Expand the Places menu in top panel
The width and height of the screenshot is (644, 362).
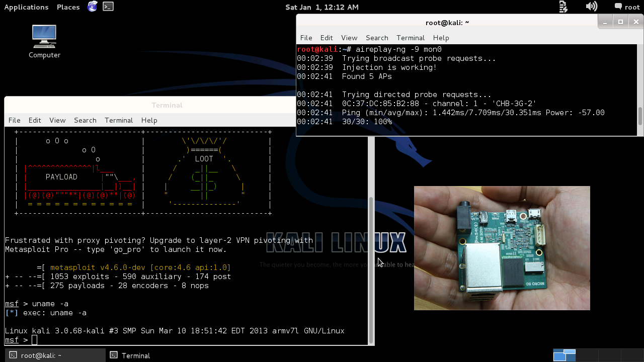pos(68,7)
